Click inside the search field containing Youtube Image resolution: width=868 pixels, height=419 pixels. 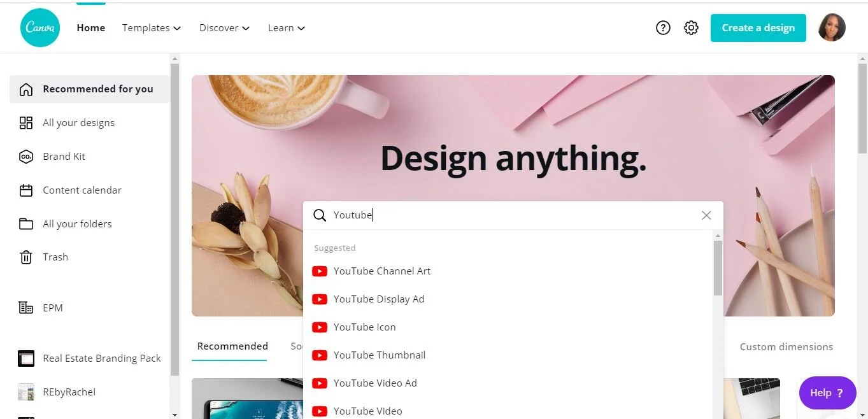pos(513,215)
